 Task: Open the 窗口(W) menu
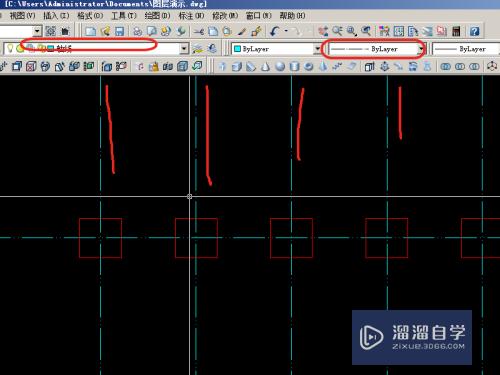pos(258,15)
